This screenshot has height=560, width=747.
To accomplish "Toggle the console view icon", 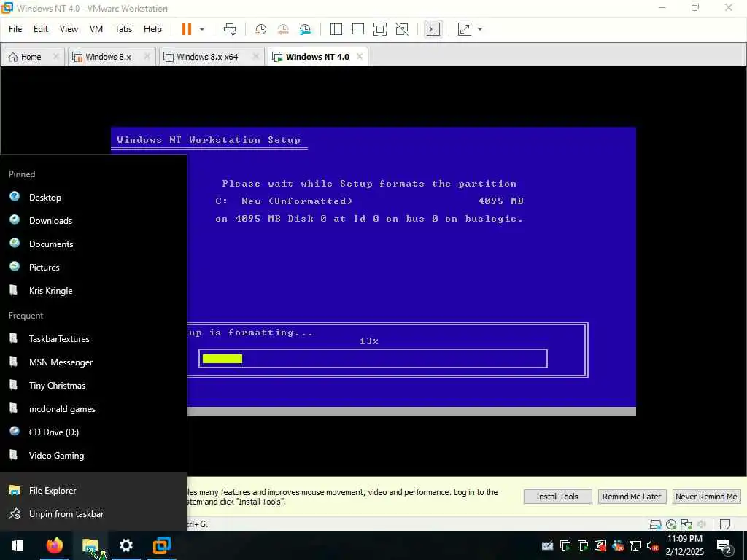I will pyautogui.click(x=433, y=29).
